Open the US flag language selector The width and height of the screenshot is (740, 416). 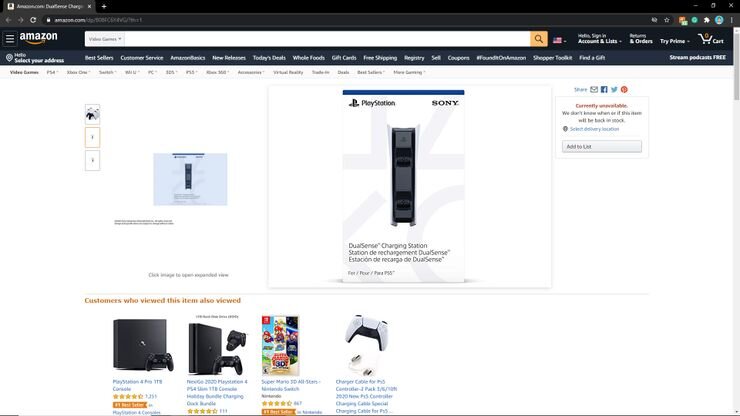[559, 41]
